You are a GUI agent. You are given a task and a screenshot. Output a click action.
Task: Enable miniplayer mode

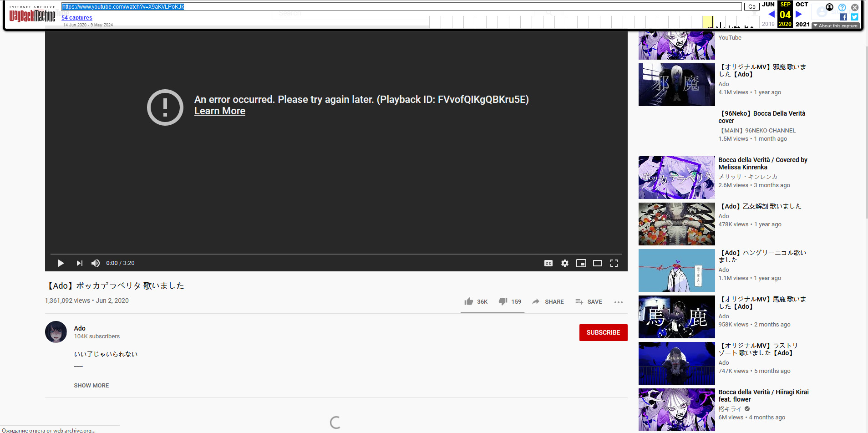(x=581, y=263)
